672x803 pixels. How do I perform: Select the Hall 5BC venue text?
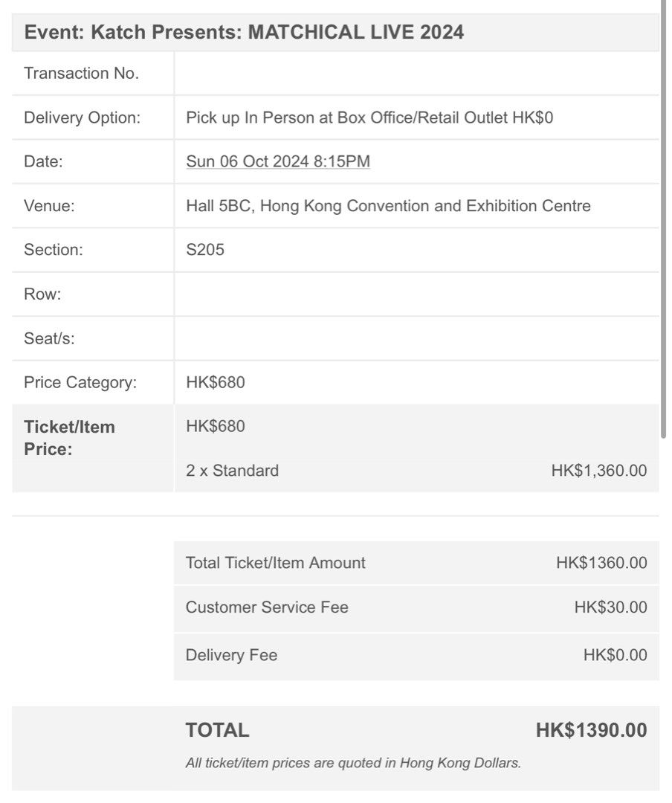(x=388, y=206)
